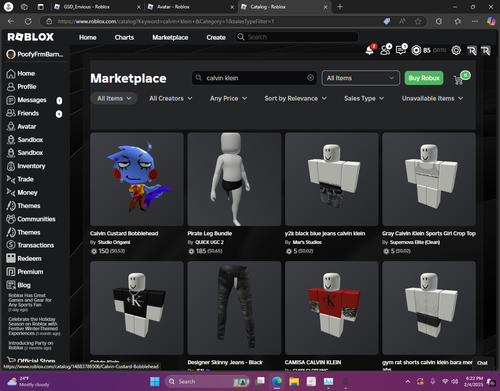500x391 pixels.
Task: Expand the Unavailable Items filter
Action: tap(432, 98)
